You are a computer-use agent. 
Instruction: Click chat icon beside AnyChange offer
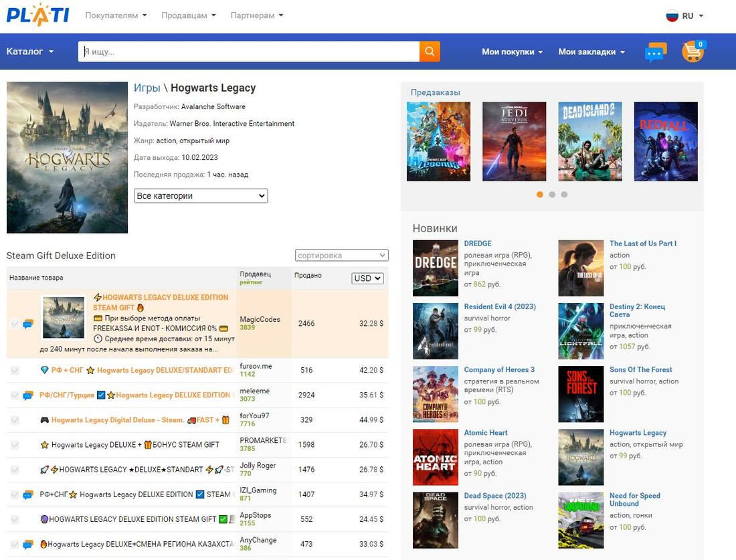(28, 545)
